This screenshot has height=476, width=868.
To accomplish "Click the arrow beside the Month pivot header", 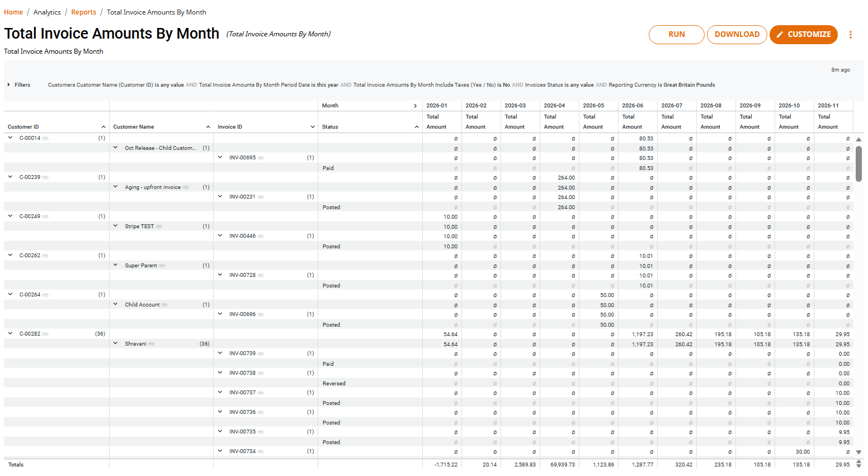I will pyautogui.click(x=416, y=106).
